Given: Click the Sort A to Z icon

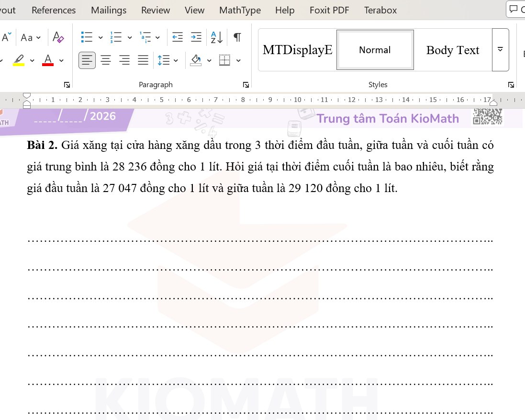Looking at the screenshot, I should click(x=217, y=37).
